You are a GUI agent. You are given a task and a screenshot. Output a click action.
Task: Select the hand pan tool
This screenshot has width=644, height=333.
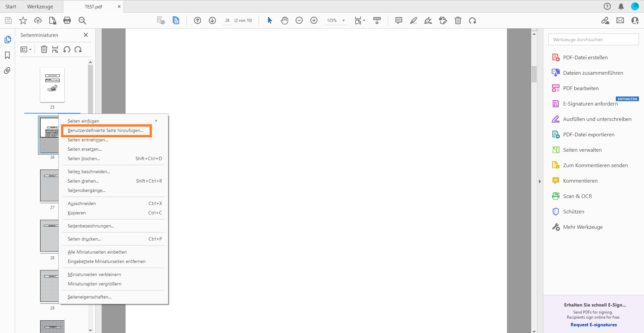pos(284,20)
